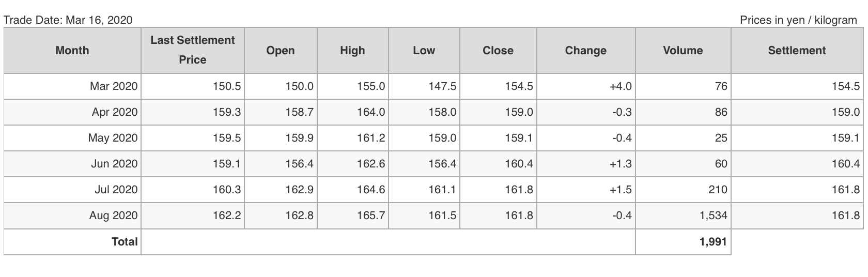The width and height of the screenshot is (868, 277).
Task: Click the Volume column header
Action: tap(683, 50)
